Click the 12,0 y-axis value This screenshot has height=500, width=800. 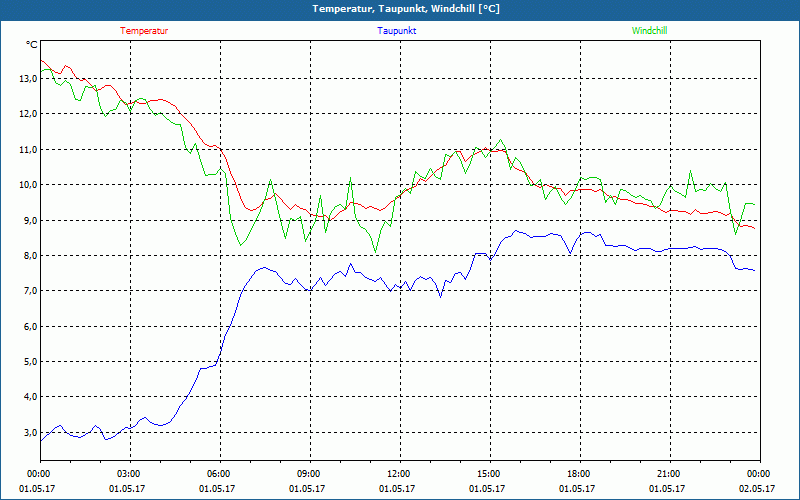pos(29,114)
